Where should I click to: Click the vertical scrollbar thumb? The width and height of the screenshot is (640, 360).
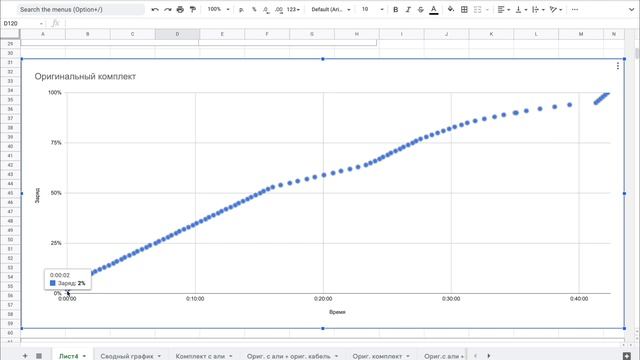637,53
